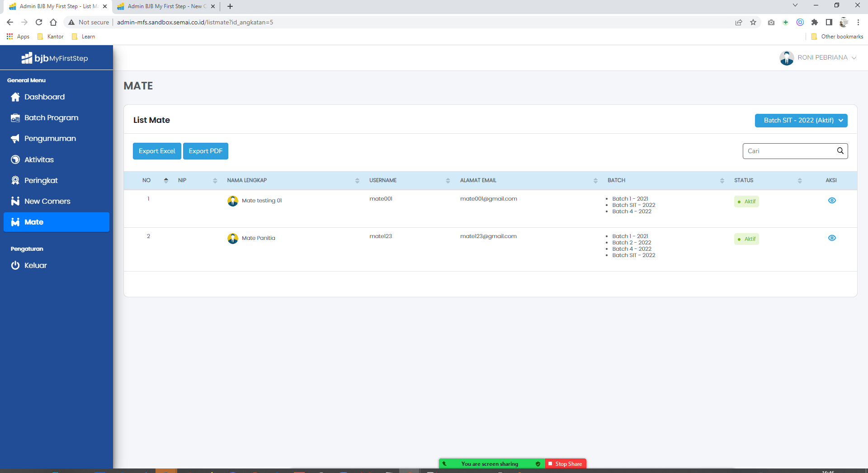Select the List Mate browser tab
Screen dimensions: 868x473
(x=58, y=6)
